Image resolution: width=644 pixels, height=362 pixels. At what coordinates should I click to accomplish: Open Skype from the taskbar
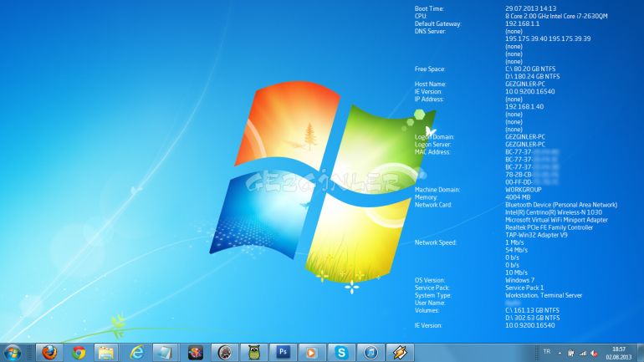point(341,353)
